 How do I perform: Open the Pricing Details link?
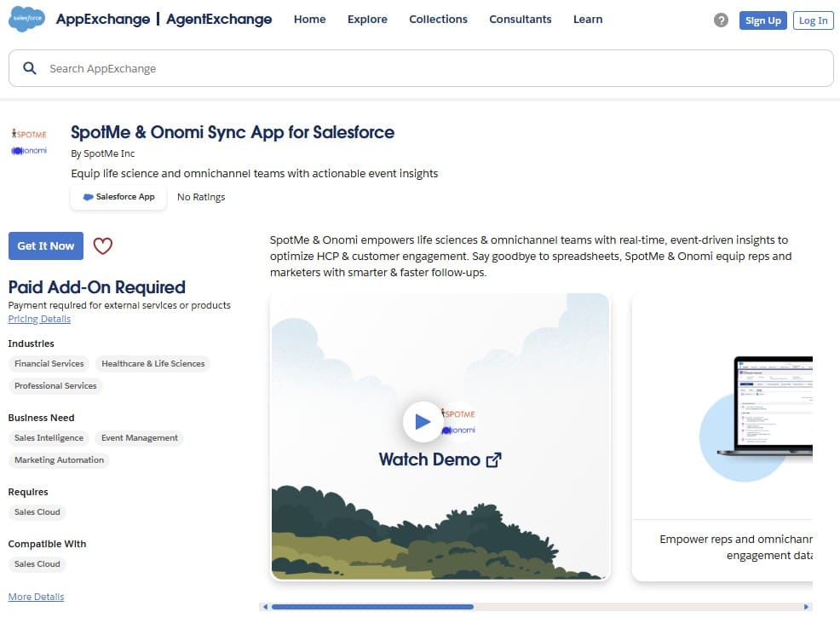pos(39,319)
